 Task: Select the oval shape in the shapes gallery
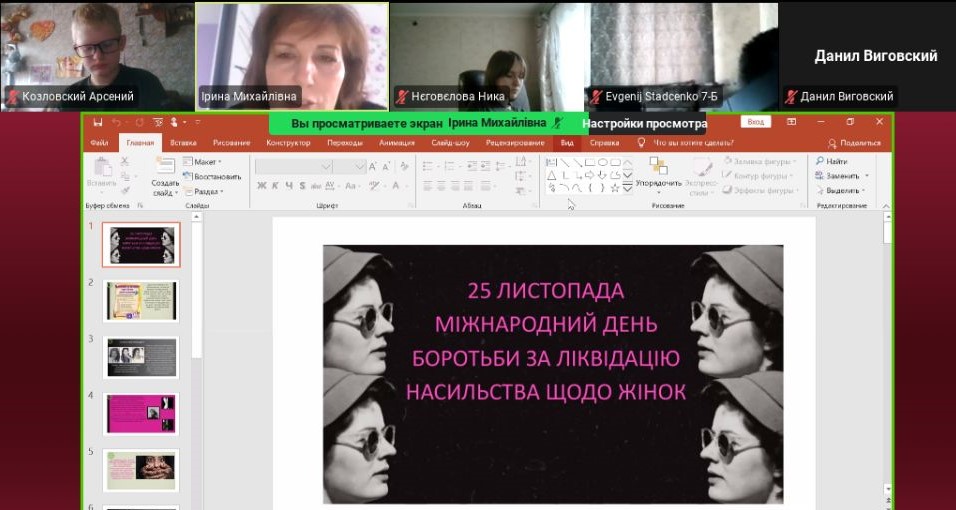point(602,162)
